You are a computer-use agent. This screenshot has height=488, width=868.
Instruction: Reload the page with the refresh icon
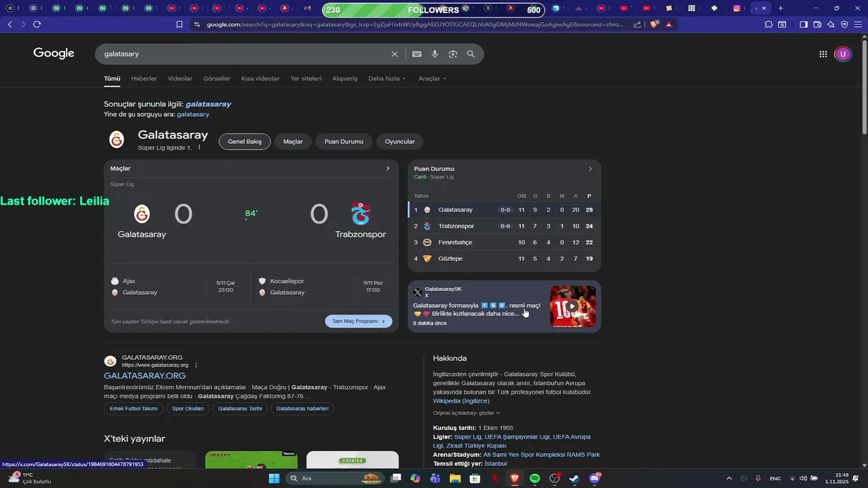click(x=37, y=24)
